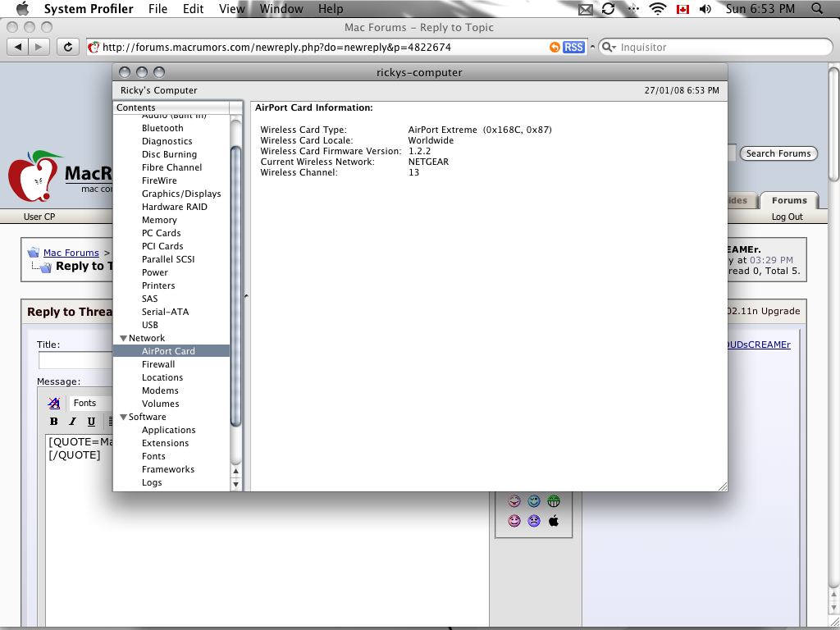Insert the pink tongue-out smiley
This screenshot has height=630, width=840.
click(514, 501)
